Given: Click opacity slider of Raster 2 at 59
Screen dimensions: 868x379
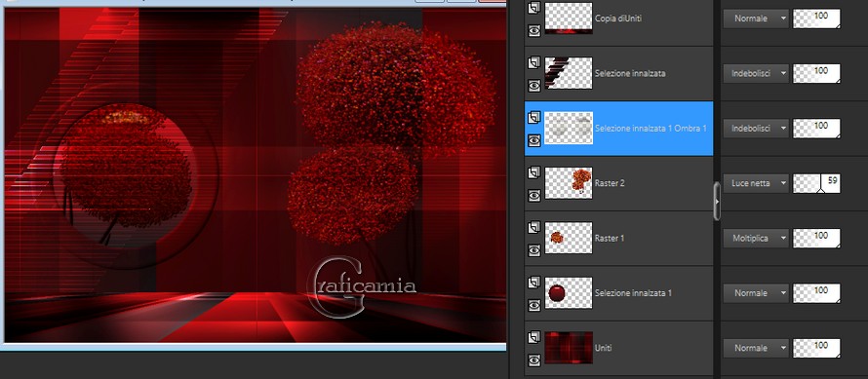Looking at the screenshot, I should (816, 183).
